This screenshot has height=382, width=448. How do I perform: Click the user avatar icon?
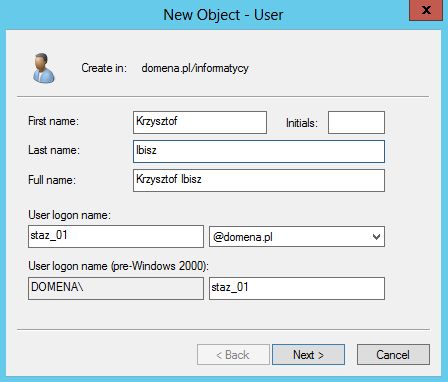(44, 68)
